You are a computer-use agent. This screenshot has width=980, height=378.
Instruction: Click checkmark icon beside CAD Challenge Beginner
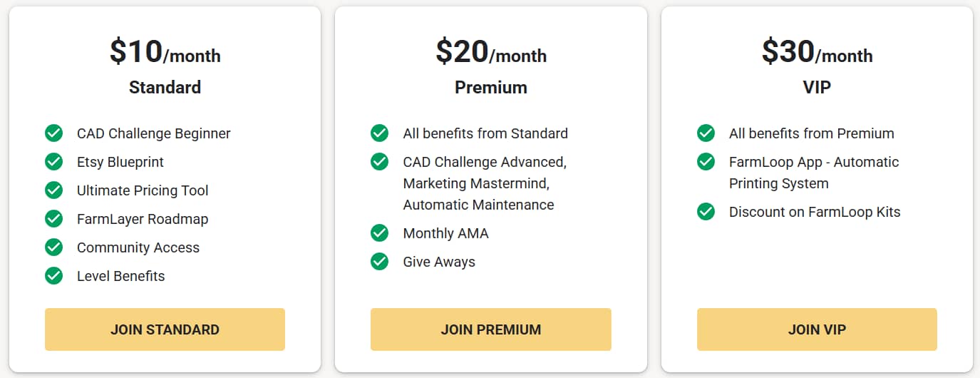[x=54, y=133]
